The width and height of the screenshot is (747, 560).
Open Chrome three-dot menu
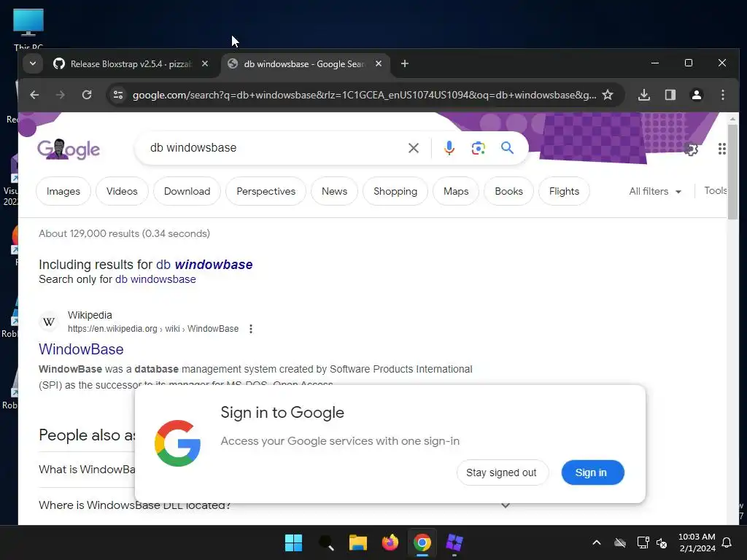[x=723, y=95]
